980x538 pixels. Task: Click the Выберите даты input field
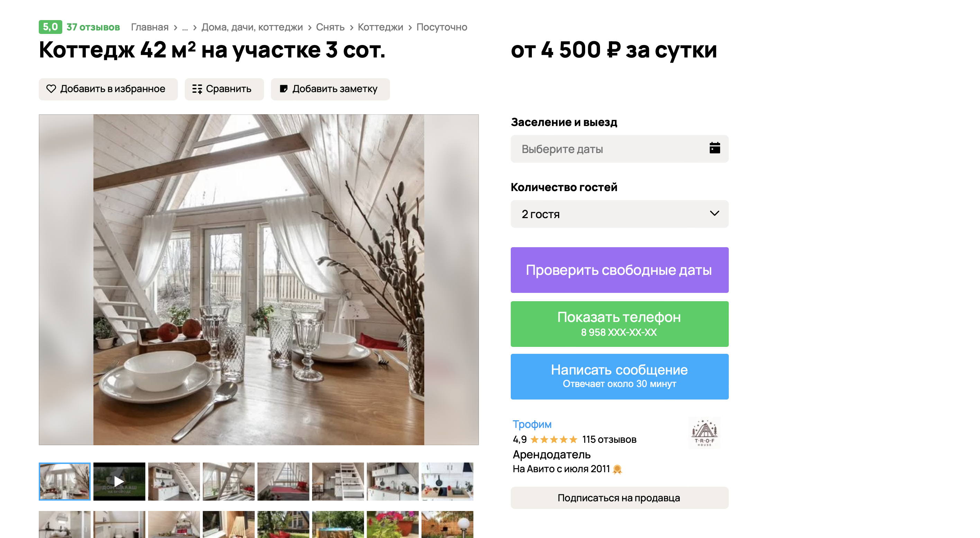pyautogui.click(x=619, y=149)
